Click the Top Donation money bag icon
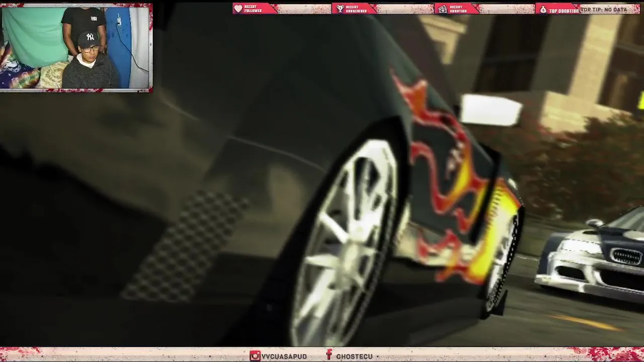Screen dimensions: 644x362 (x=543, y=10)
